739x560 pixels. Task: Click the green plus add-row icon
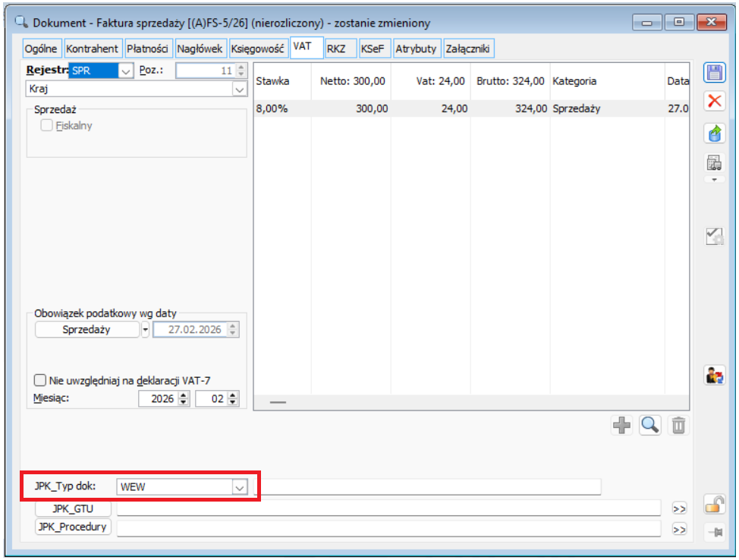pos(621,426)
